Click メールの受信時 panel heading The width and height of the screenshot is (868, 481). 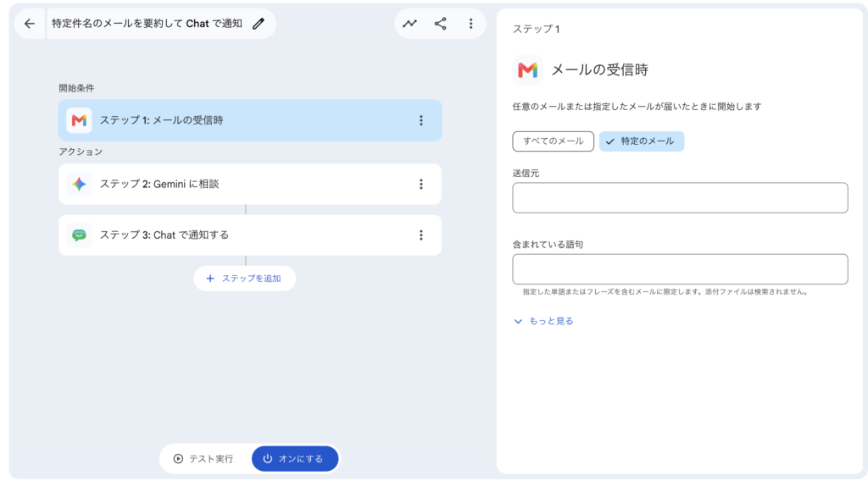coord(599,69)
